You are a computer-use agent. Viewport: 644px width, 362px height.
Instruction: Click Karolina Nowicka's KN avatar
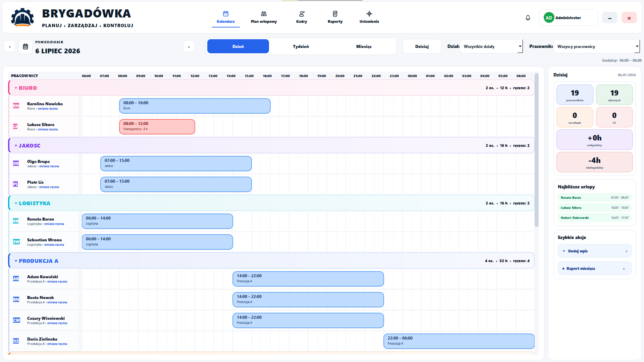[16, 106]
